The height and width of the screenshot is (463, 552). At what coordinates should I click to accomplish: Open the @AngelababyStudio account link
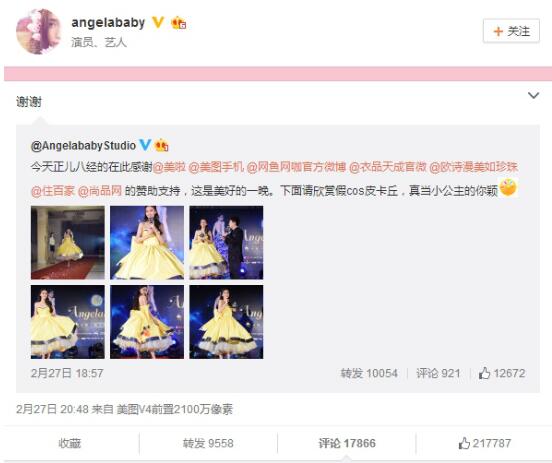click(83, 145)
